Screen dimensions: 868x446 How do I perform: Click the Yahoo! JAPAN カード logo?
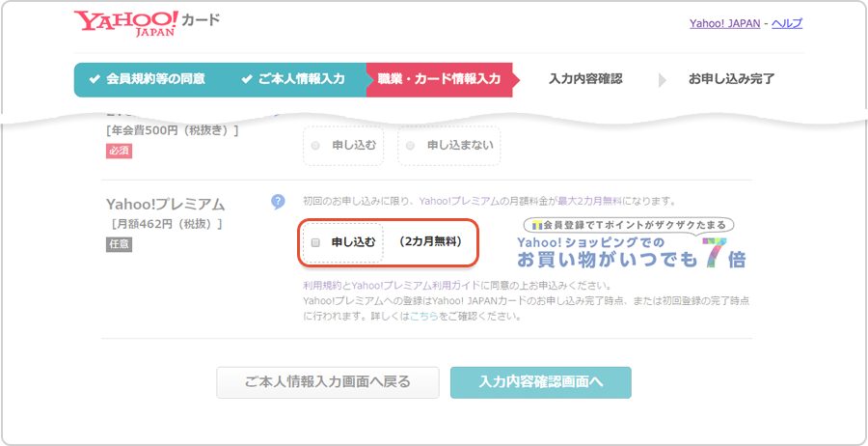(147, 24)
